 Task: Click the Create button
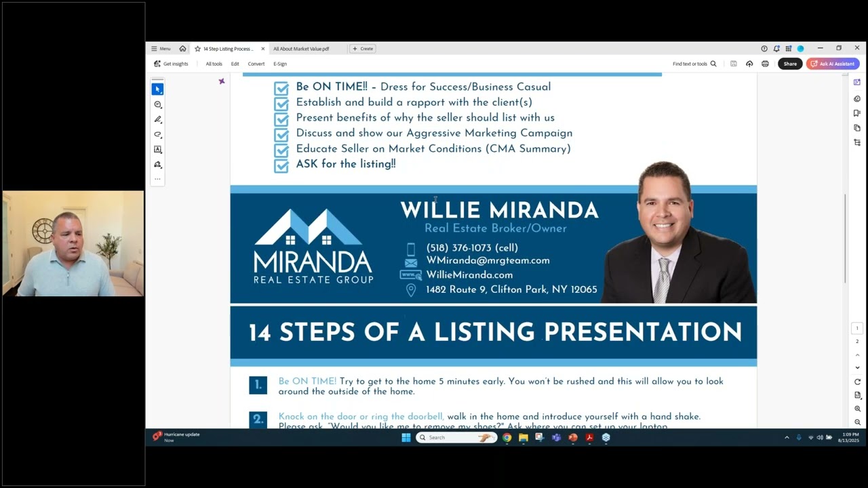coord(363,49)
